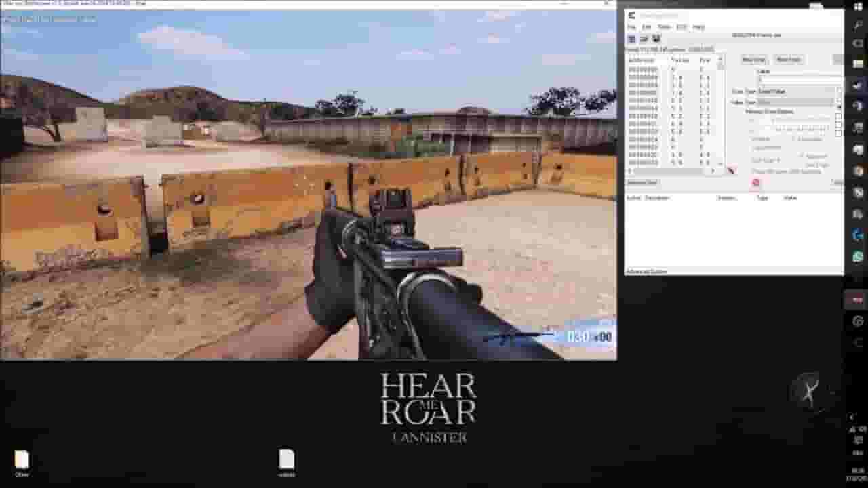Screen dimensions: 868x488
Task: Open File Explorer from the taskbar
Action: pos(858,64)
